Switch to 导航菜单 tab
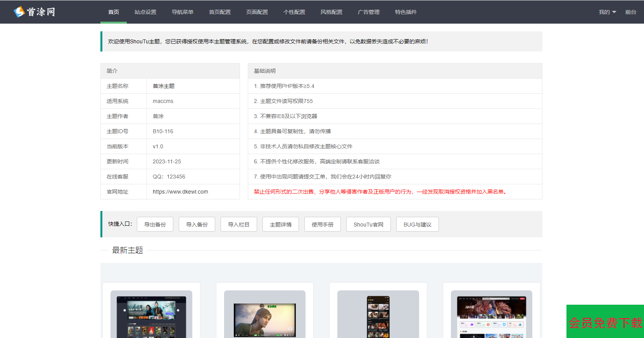Screen dimensions: 644x338 coord(183,12)
